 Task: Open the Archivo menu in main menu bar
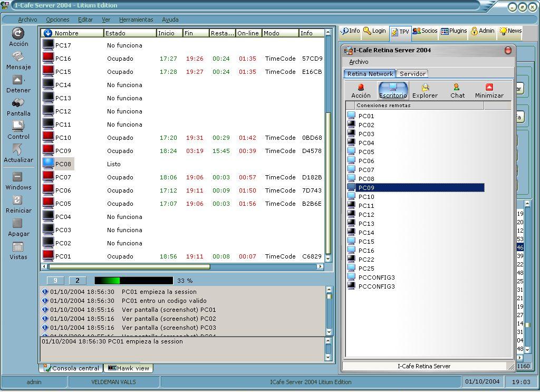click(x=27, y=20)
